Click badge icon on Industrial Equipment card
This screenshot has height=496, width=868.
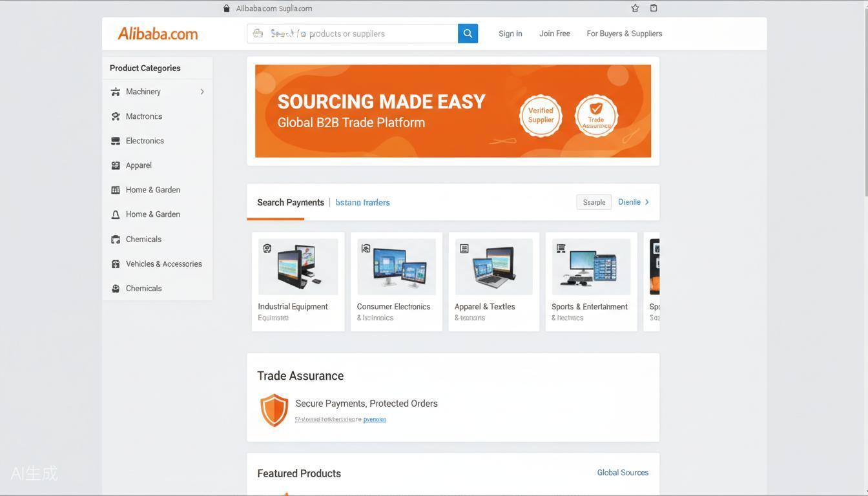(267, 249)
